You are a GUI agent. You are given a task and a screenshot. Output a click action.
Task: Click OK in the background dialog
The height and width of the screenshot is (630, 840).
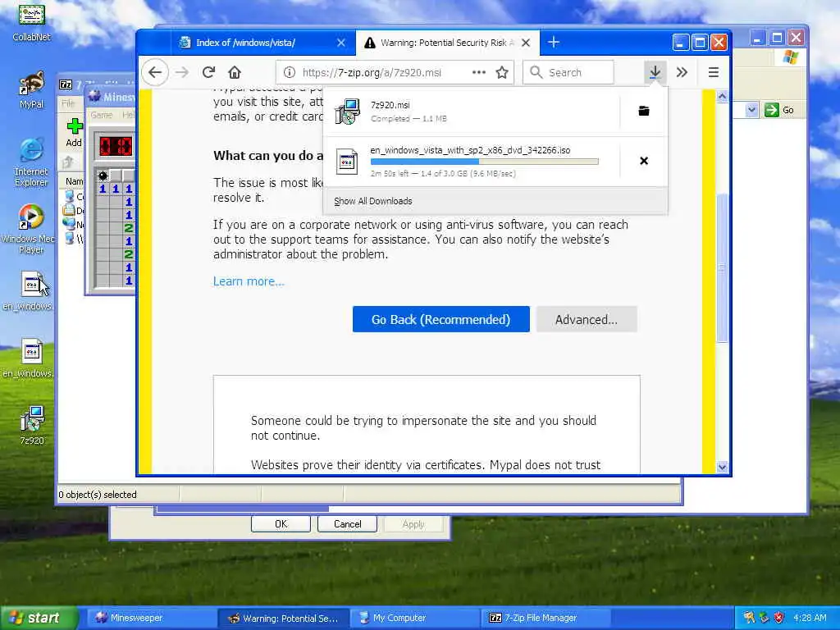coord(281,524)
